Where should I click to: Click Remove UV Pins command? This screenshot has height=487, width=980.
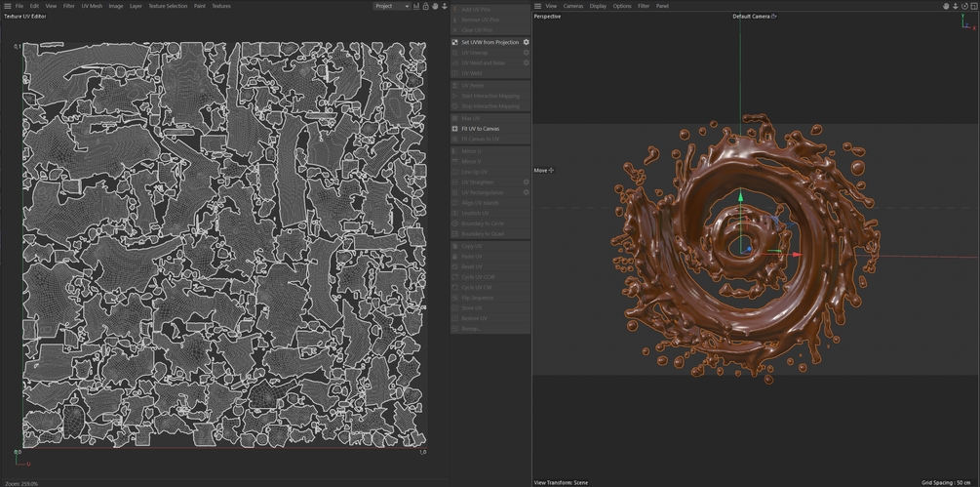490,20
